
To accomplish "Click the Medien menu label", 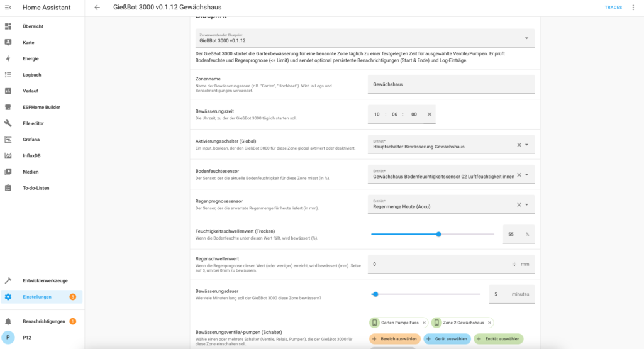I will (30, 172).
